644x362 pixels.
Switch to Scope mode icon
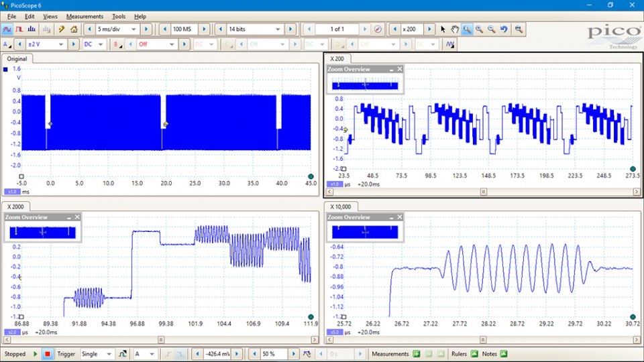pyautogui.click(x=7, y=29)
